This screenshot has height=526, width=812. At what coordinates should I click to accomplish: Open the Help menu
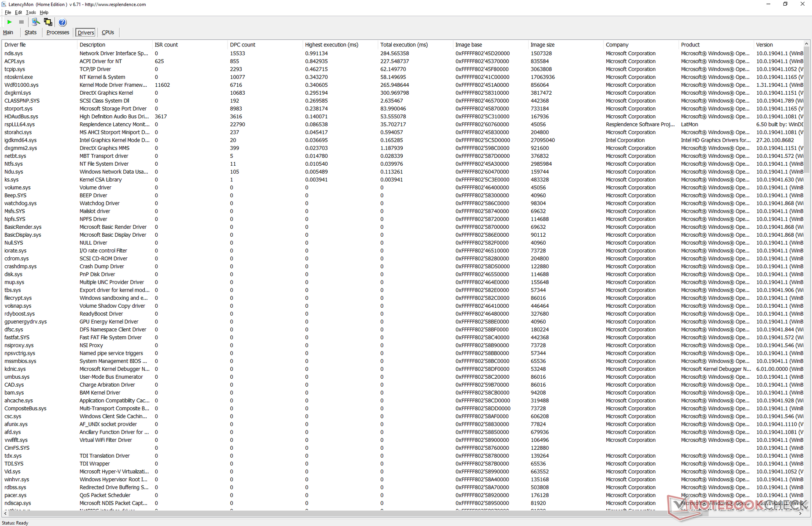pyautogui.click(x=44, y=12)
